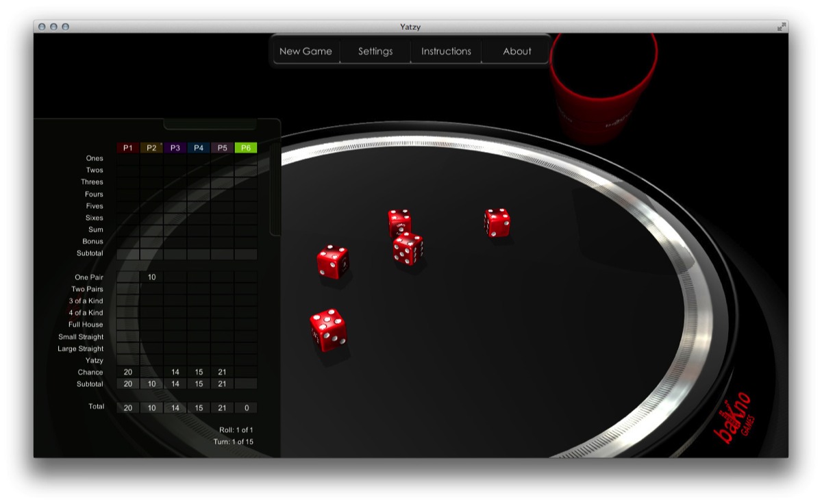
Task: Click the Chance row label
Action: tap(90, 373)
